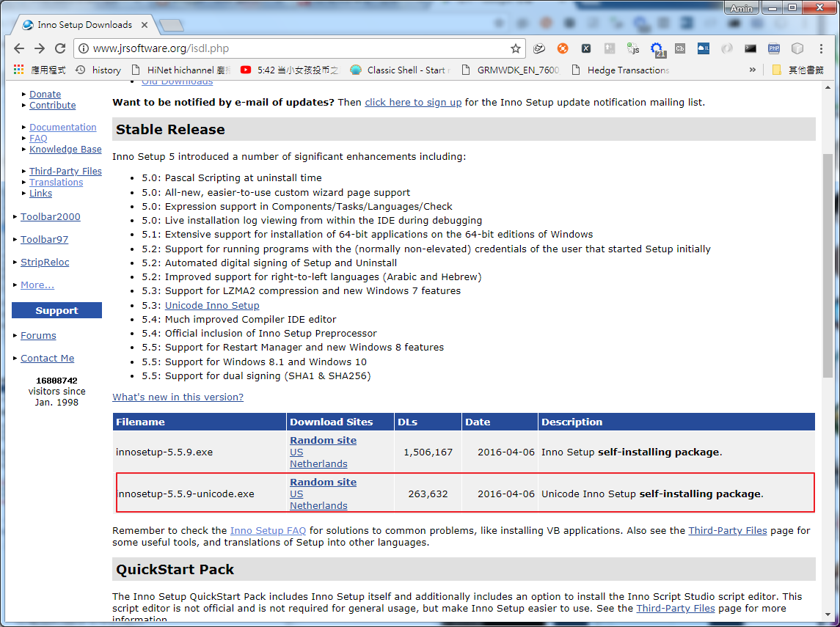The width and height of the screenshot is (840, 627).
Task: Open the Contact Me link
Action: click(47, 358)
